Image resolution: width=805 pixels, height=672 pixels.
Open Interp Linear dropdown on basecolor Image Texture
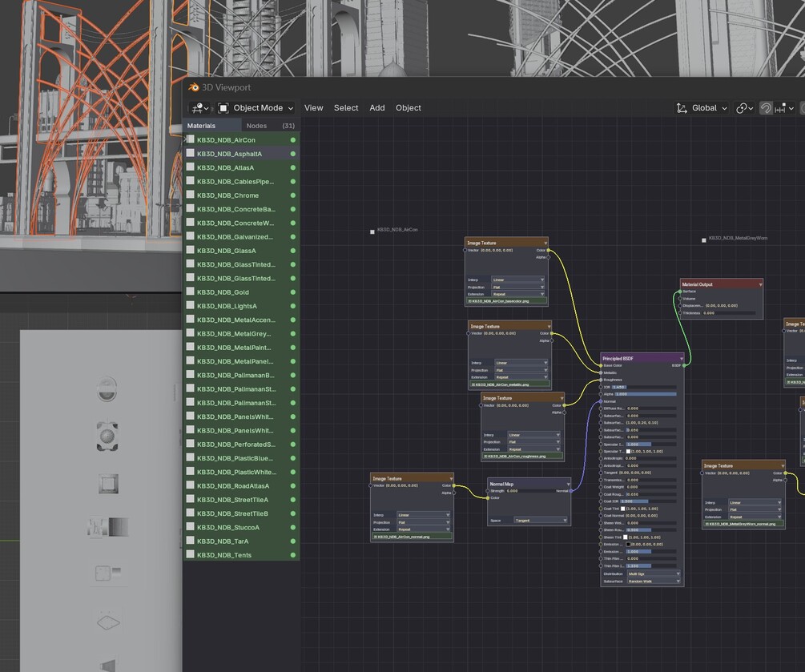tap(518, 280)
